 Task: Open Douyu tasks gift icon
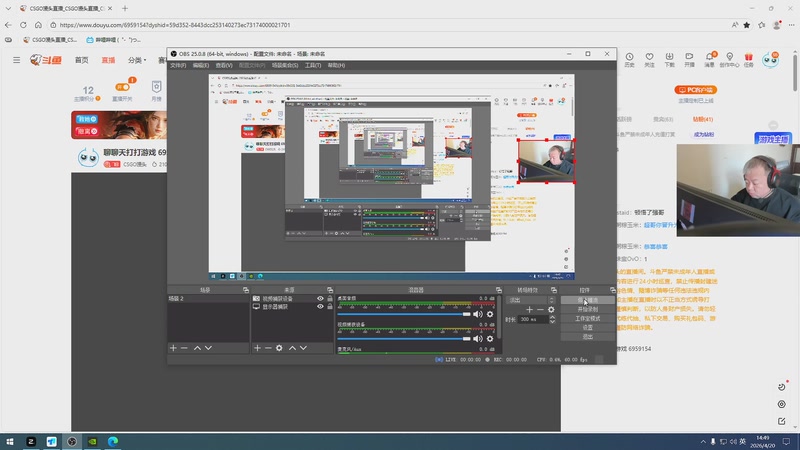point(748,59)
